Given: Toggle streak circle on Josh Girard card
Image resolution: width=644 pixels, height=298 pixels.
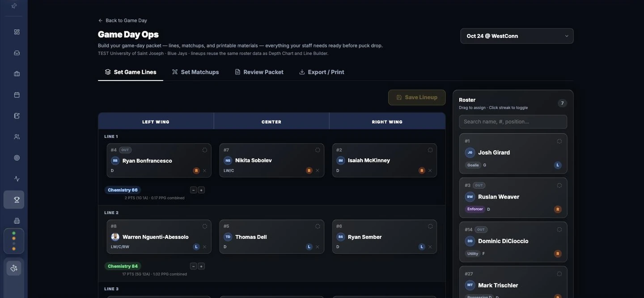Looking at the screenshot, I should click(x=559, y=141).
